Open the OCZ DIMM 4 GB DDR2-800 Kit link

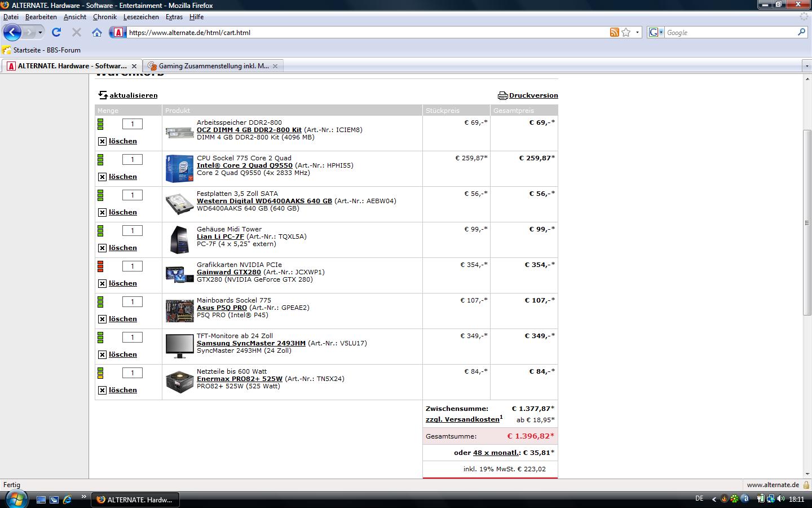249,130
